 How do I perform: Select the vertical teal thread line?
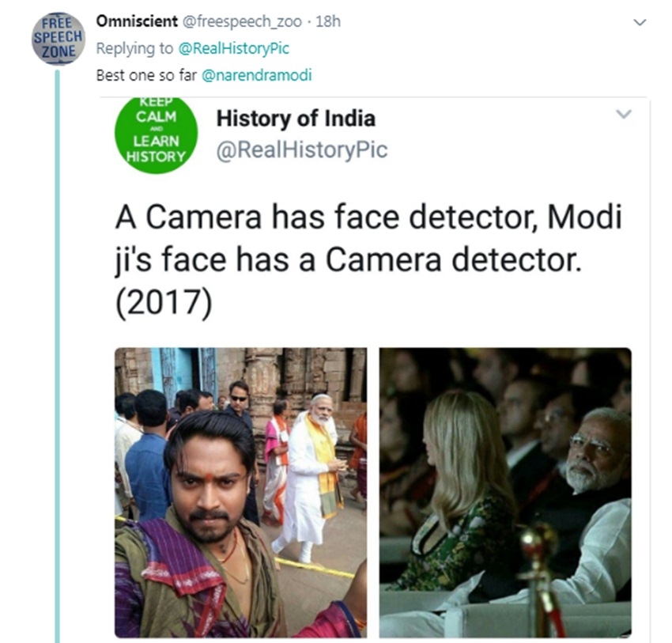57,356
